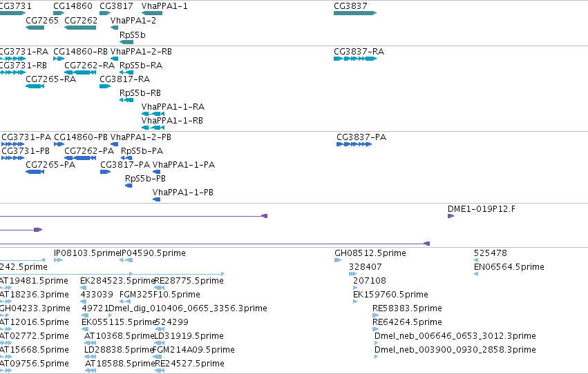The height and width of the screenshot is (374, 588).
Task: Click the LD31919.5prime EST label
Action: [x=189, y=336]
